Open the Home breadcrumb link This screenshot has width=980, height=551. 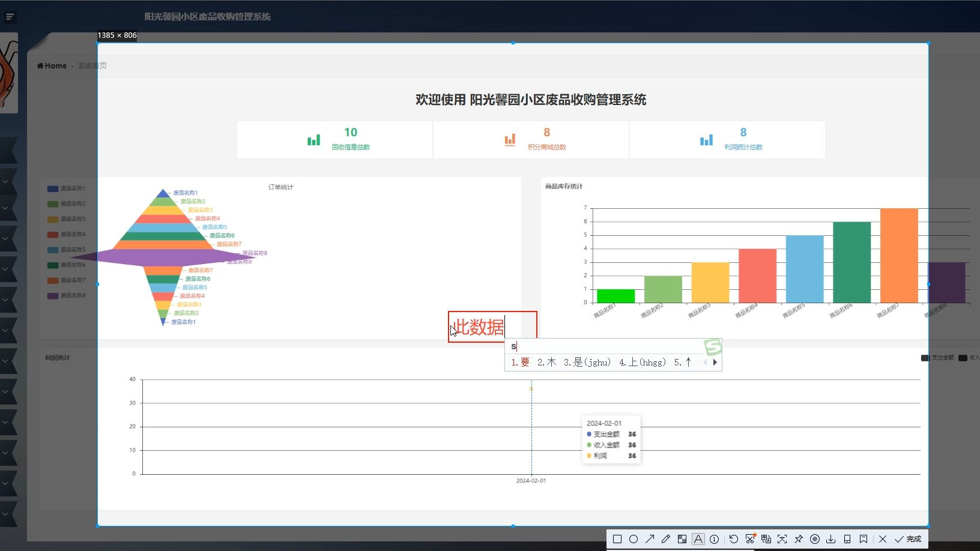(x=52, y=66)
